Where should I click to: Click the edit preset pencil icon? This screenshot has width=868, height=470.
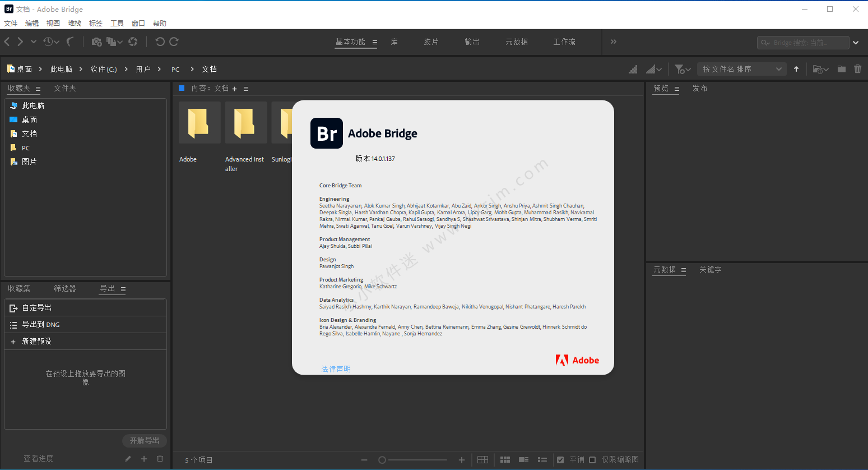coord(128,458)
